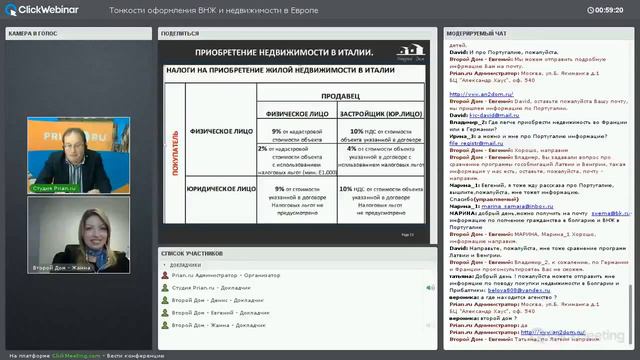The image size is (640, 360).
Task: Click the green Студия Prian.ru video label
Action: coord(54,189)
